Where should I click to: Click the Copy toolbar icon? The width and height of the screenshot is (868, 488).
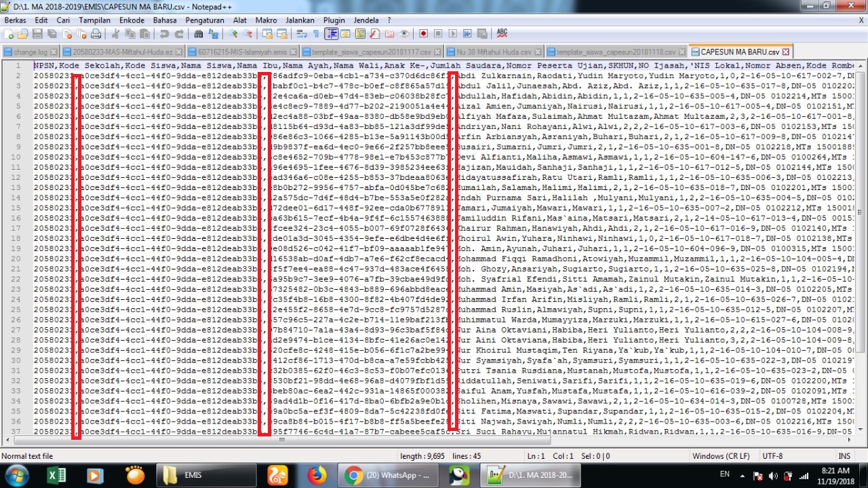coord(130,34)
